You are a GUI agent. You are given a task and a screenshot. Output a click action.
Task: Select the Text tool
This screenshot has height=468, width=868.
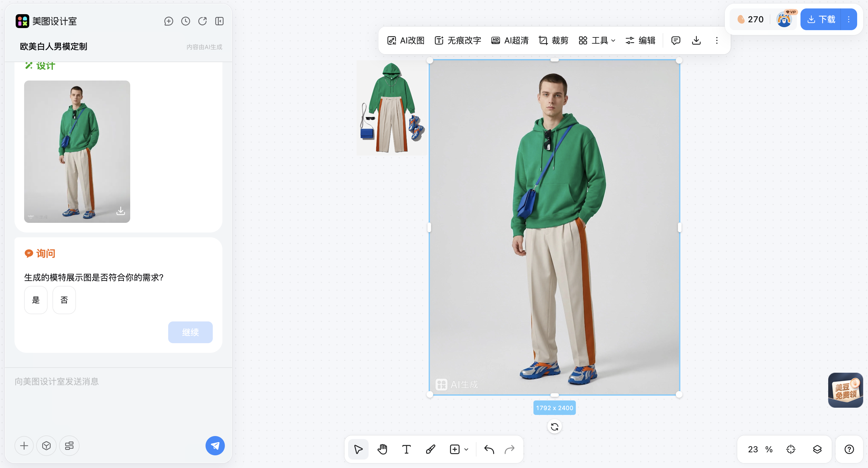(x=406, y=449)
